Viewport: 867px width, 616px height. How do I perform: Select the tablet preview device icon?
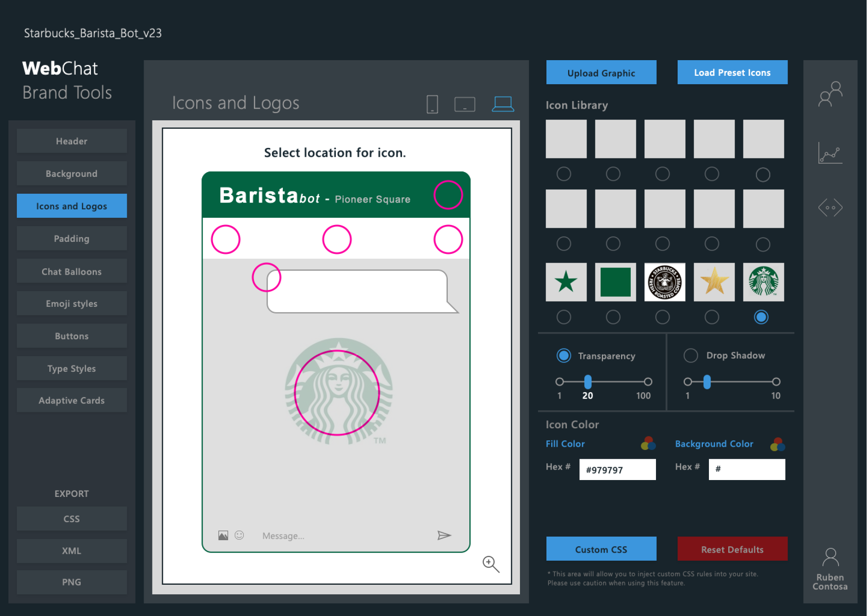point(465,104)
